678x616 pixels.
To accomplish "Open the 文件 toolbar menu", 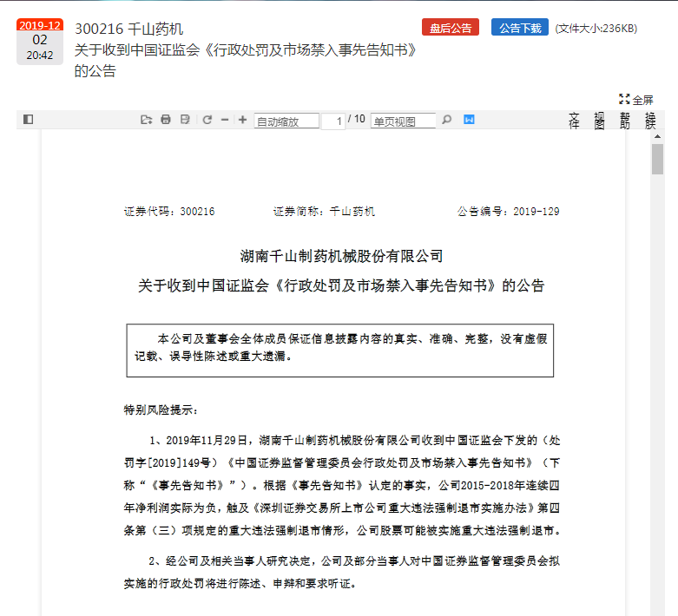I will tap(574, 121).
